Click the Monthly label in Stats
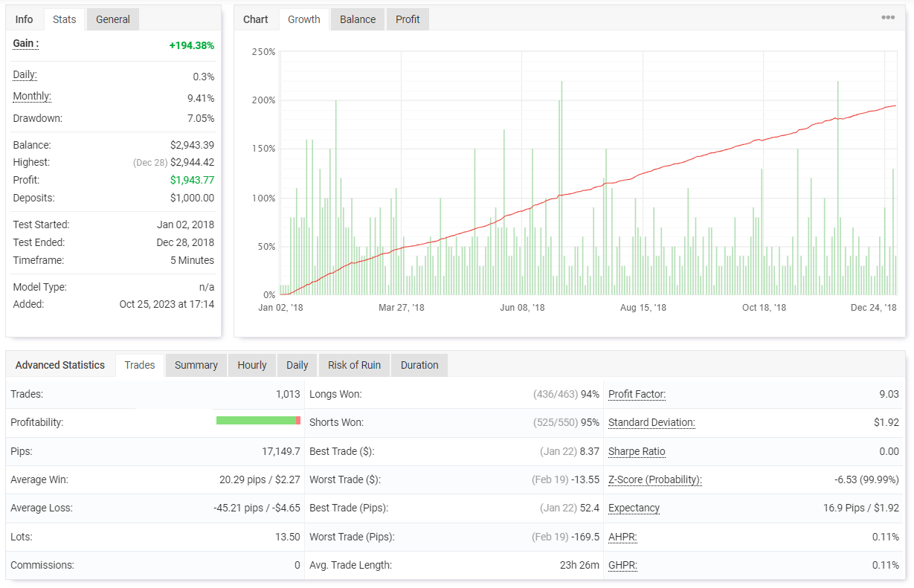914x588 pixels. (32, 97)
